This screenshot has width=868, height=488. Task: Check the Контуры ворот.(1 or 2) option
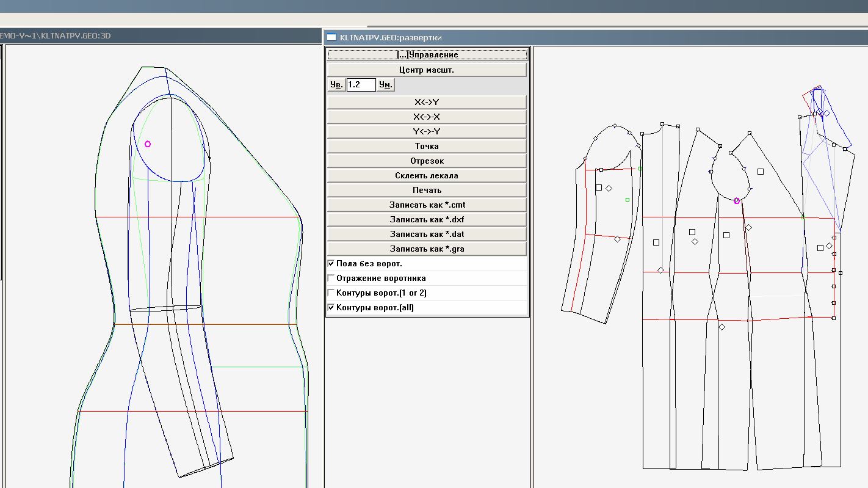point(331,293)
